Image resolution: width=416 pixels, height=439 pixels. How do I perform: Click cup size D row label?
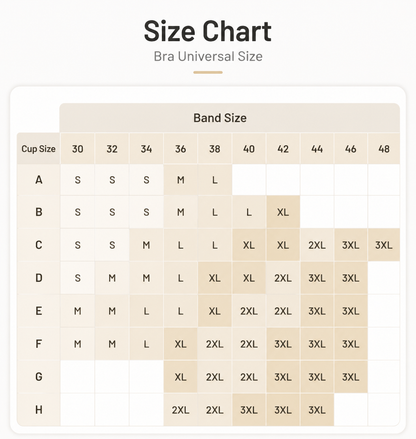tap(39, 278)
